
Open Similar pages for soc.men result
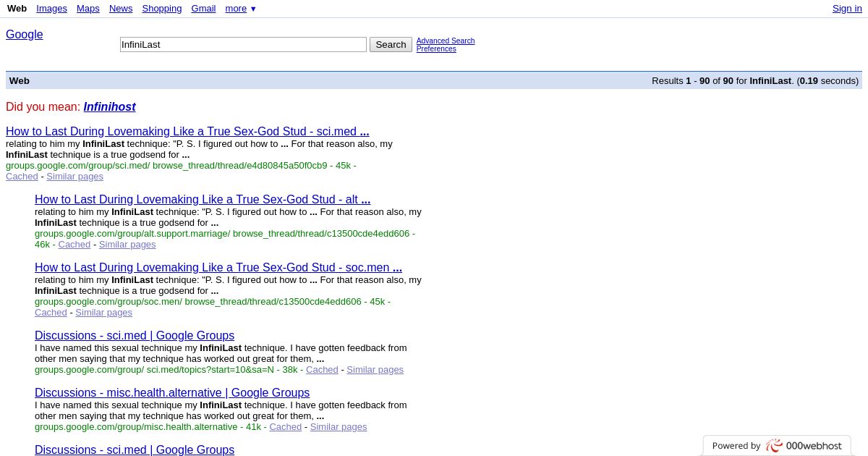point(103,313)
